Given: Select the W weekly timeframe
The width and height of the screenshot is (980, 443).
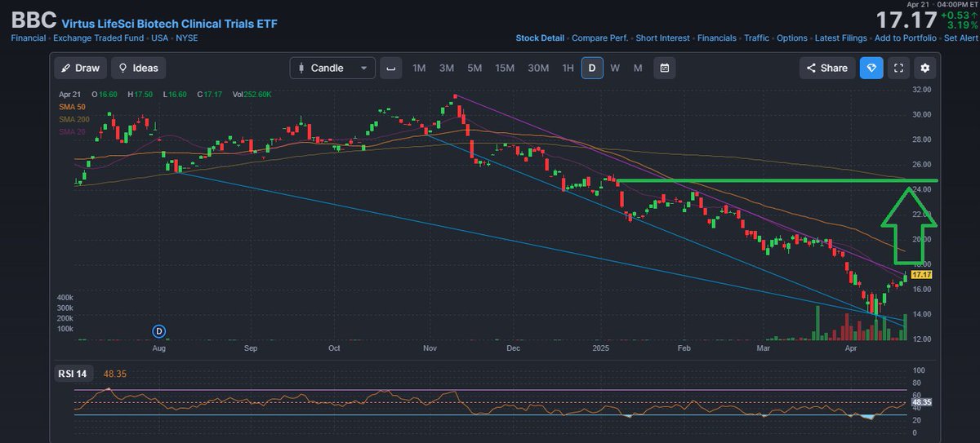Looking at the screenshot, I should 615,68.
